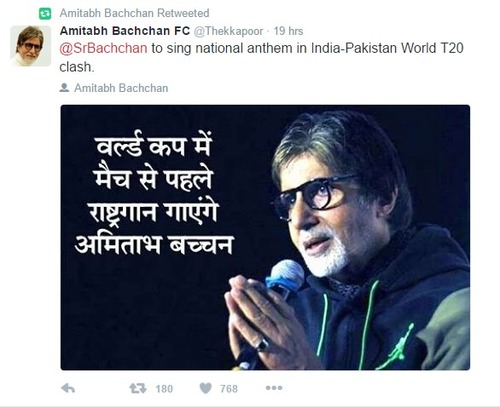Open the profile picture avatar

pos(31,46)
